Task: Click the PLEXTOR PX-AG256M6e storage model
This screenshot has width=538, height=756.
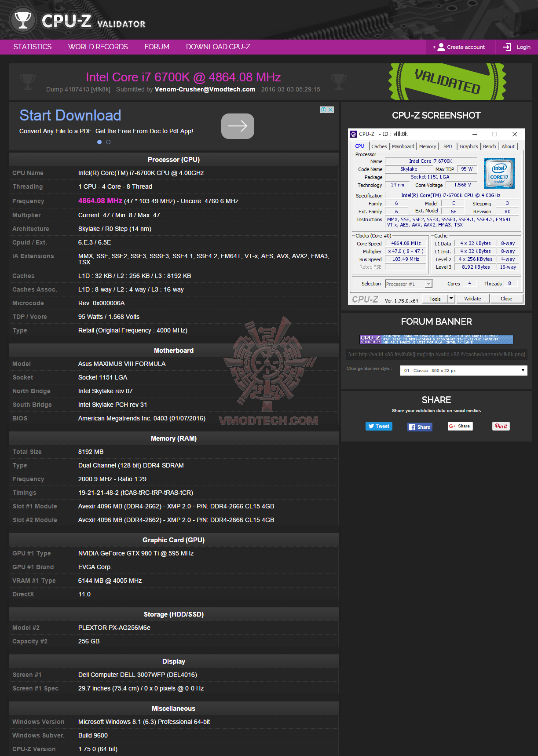Action: (114, 628)
